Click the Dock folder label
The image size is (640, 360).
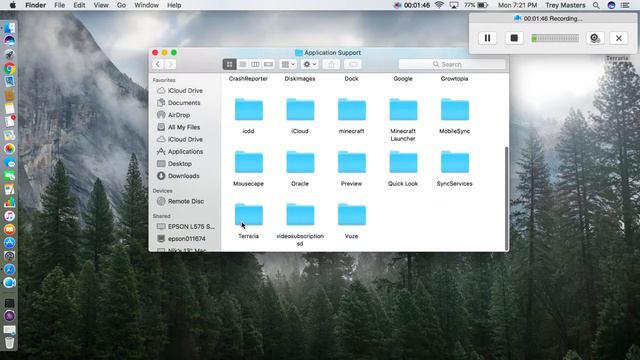coord(351,79)
